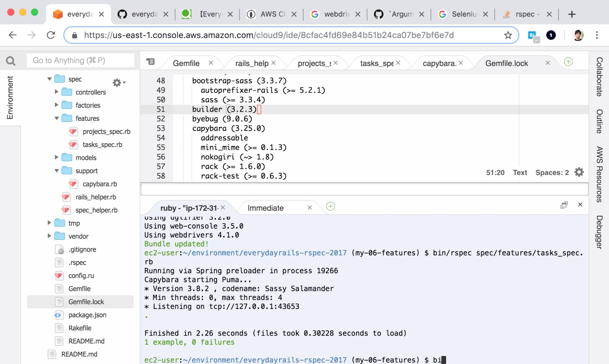
Task: Open config.ru in file tree
Action: (81, 276)
